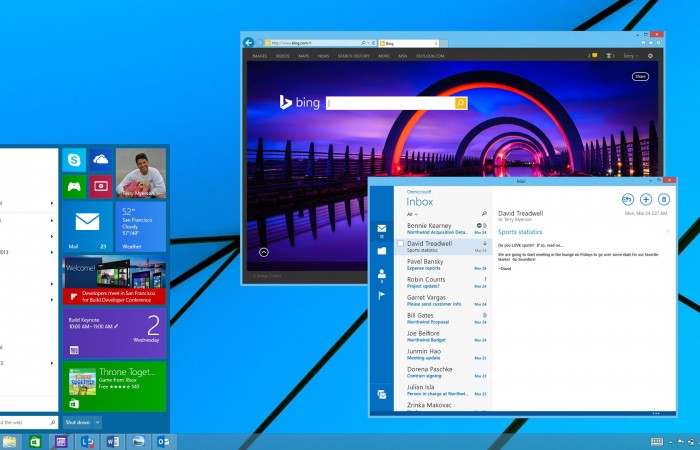The image size is (700, 450).
Task: Open Folders icon in Mail sidebar
Action: [381, 250]
